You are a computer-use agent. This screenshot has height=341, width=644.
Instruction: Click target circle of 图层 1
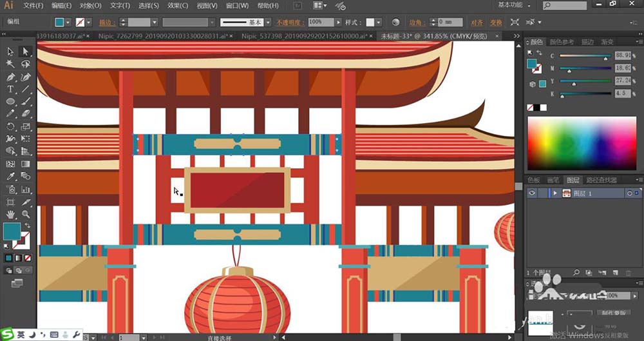pyautogui.click(x=629, y=193)
